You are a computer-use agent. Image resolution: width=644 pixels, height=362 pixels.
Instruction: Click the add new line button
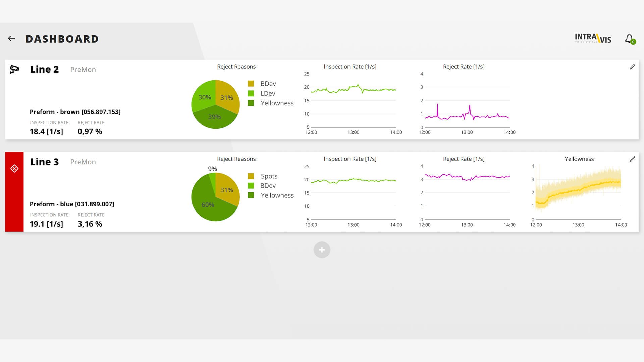pyautogui.click(x=322, y=249)
